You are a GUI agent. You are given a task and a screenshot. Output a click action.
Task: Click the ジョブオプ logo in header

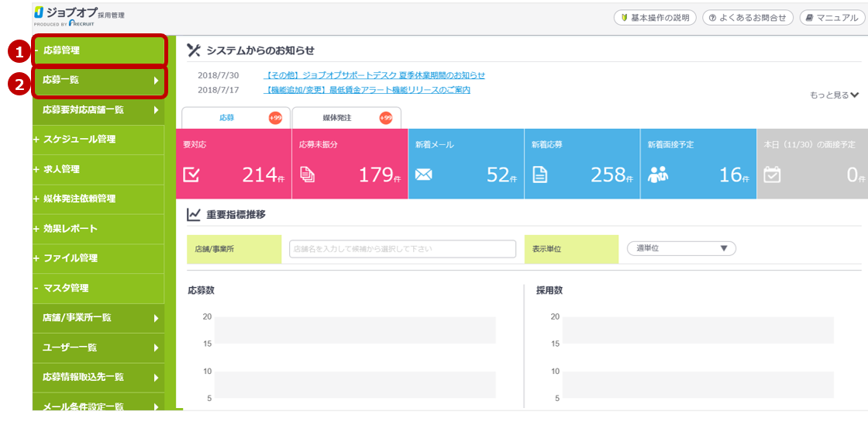click(x=79, y=15)
